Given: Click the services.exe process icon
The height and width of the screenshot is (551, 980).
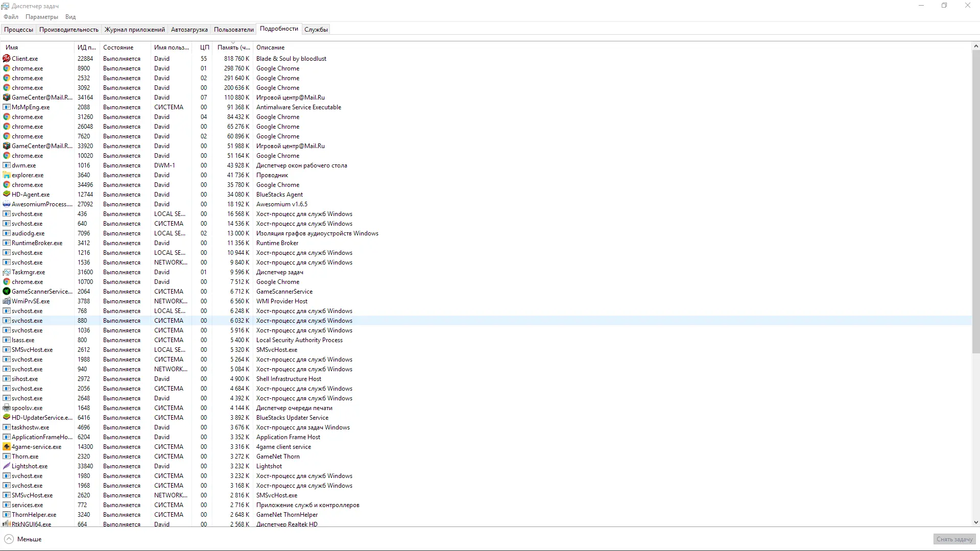Looking at the screenshot, I should tap(7, 505).
